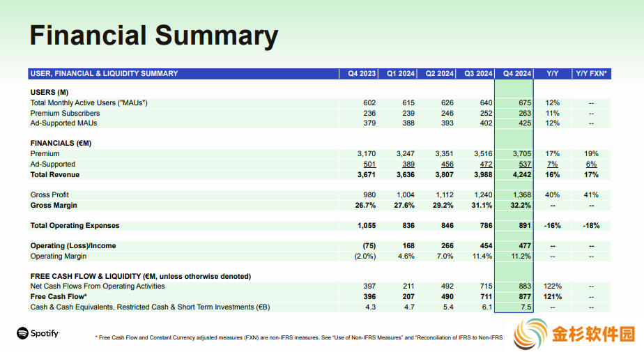Click the Total Monthly Active Users row label

[x=89, y=102]
